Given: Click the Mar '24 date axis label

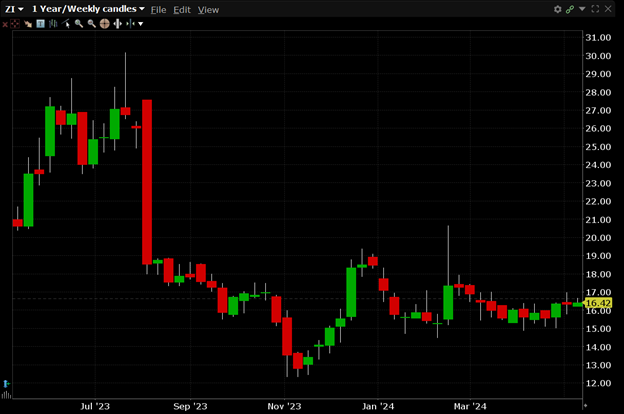Looking at the screenshot, I should 470,406.
